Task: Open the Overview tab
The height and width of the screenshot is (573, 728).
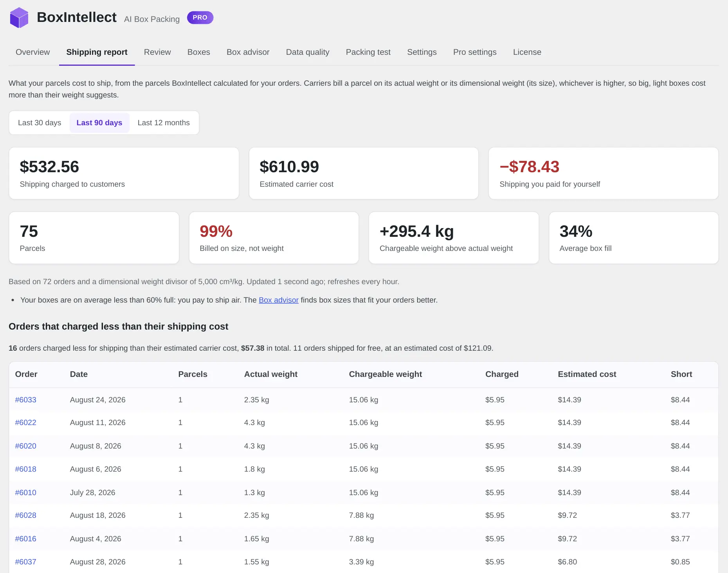Action: (x=33, y=52)
